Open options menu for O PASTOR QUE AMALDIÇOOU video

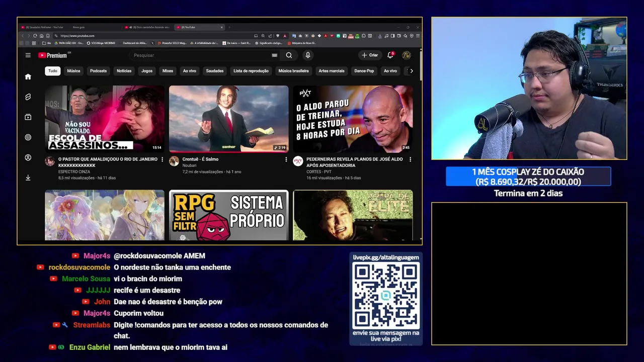[x=162, y=159]
